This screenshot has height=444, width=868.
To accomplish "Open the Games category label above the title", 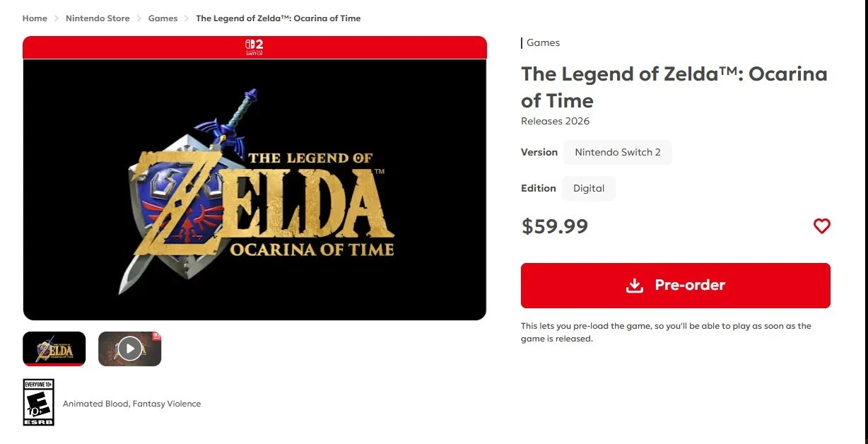I will pos(543,43).
